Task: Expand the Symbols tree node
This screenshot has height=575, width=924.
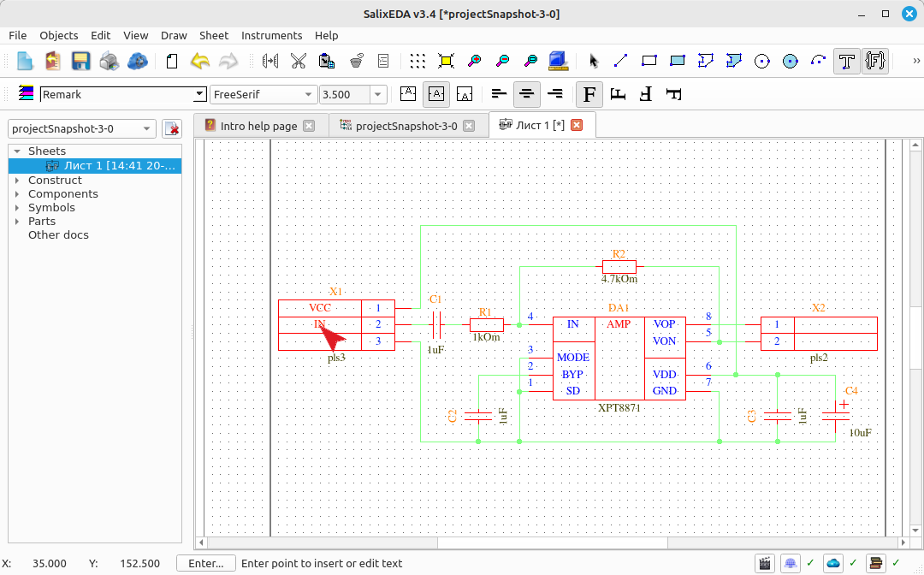Action: 17,207
